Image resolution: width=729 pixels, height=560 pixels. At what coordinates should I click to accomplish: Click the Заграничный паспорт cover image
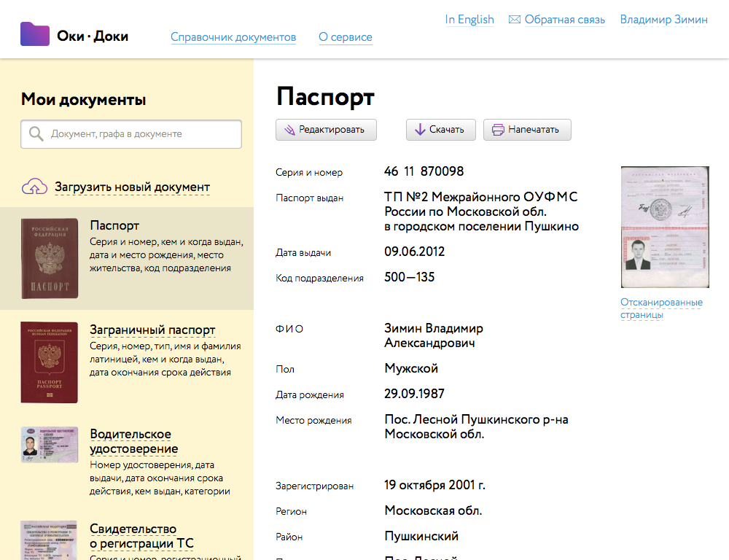click(50, 362)
